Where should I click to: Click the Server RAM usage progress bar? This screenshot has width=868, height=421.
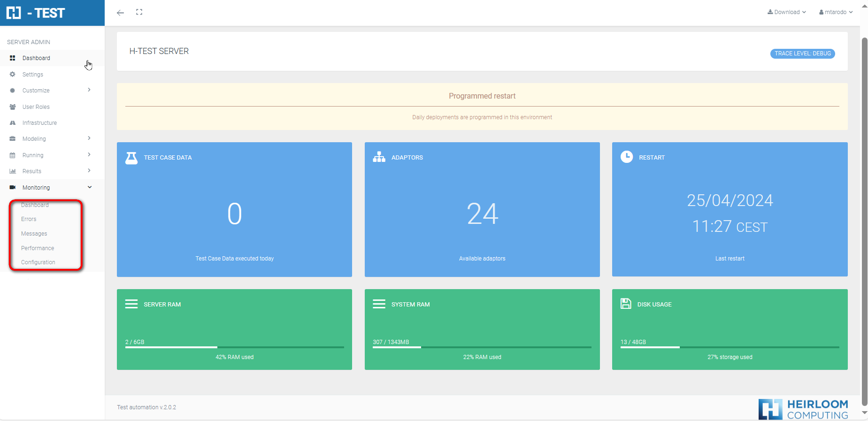[234, 347]
